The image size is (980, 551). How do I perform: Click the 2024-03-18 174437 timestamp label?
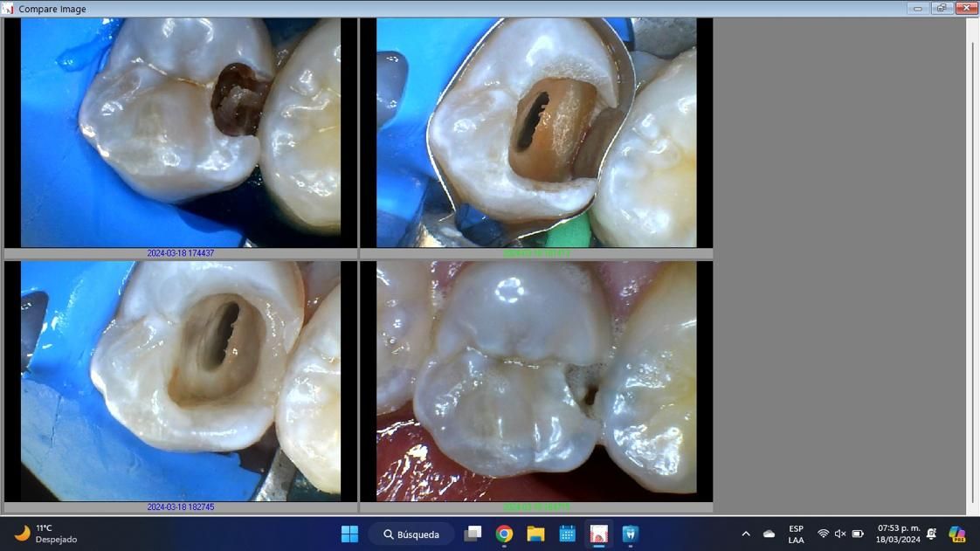click(x=181, y=253)
